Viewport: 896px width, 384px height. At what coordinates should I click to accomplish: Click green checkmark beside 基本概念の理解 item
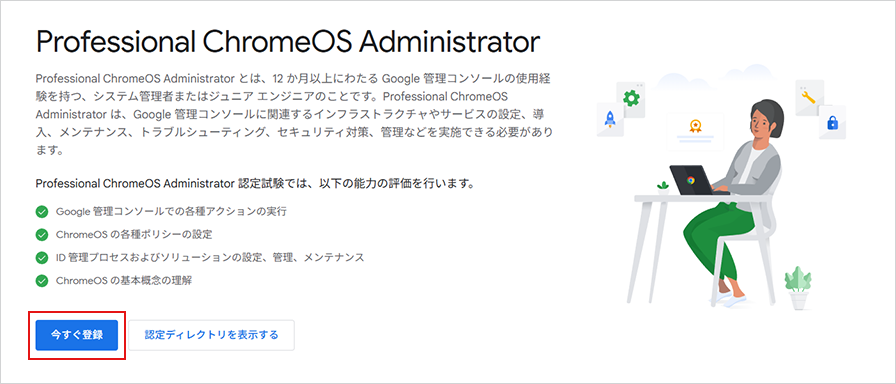point(42,281)
